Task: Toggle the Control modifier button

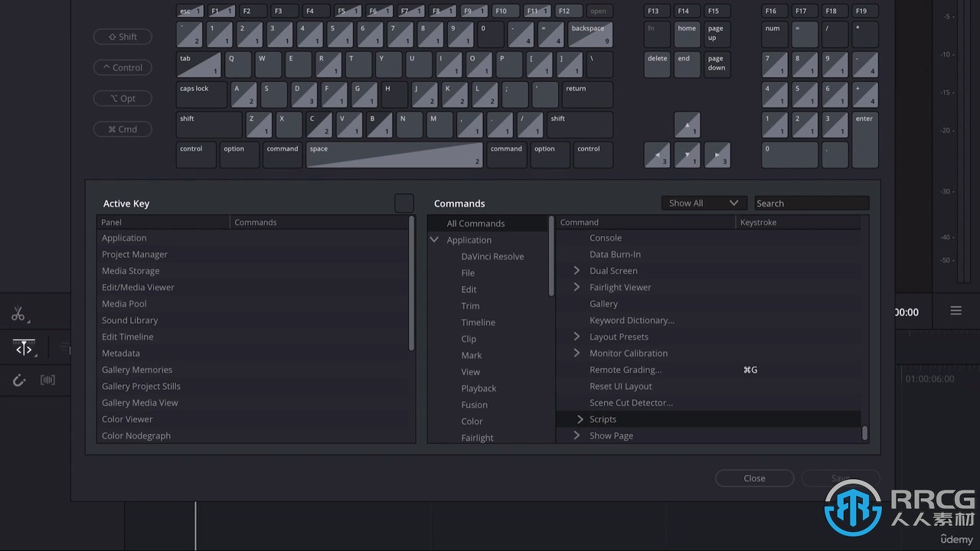Action: click(122, 67)
